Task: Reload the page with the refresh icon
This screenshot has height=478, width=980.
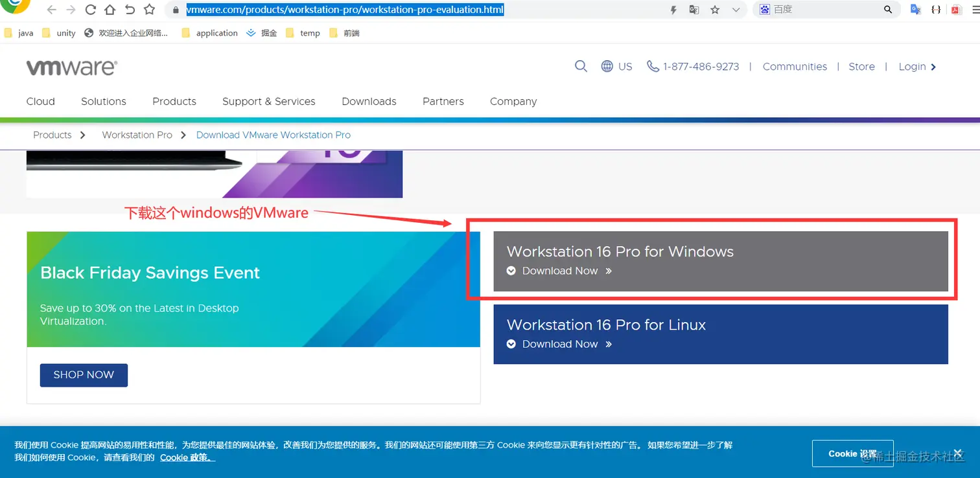Action: coord(91,10)
